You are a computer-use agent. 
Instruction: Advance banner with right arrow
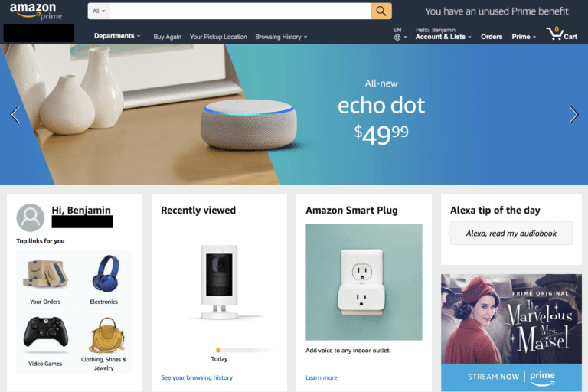coord(573,114)
